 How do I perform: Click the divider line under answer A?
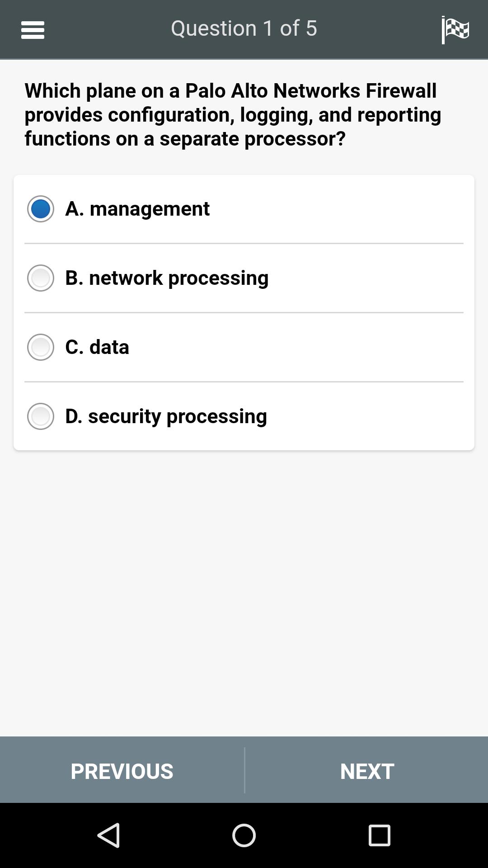(244, 243)
